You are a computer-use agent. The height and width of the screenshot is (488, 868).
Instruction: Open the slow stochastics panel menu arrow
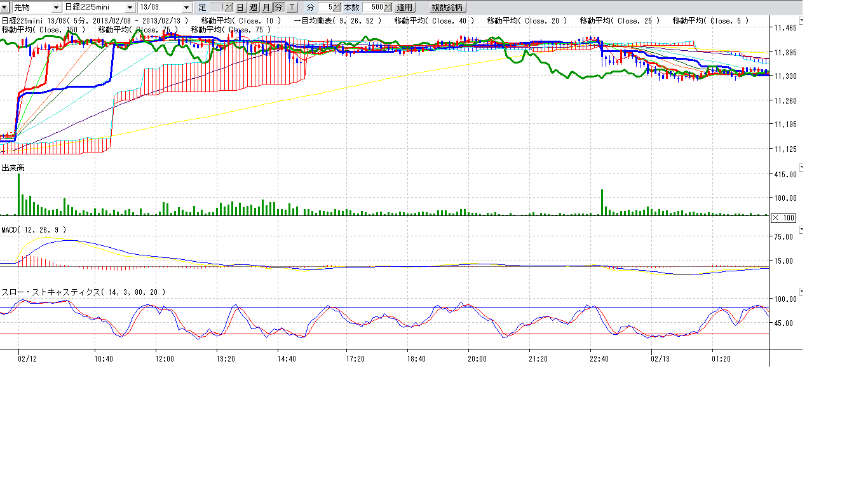tap(801, 292)
